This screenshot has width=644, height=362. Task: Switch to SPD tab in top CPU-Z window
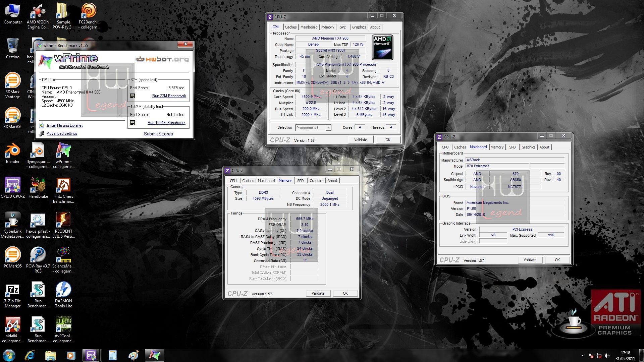pos(343,27)
